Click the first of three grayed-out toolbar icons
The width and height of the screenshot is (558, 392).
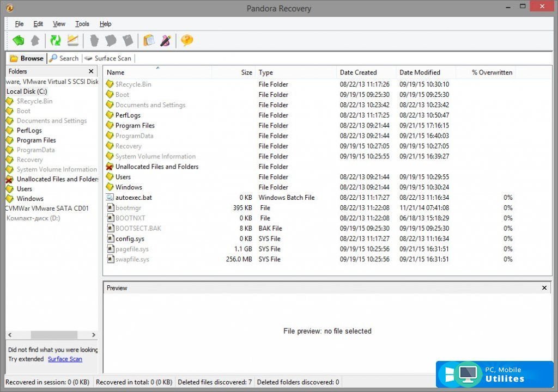pyautogui.click(x=94, y=40)
